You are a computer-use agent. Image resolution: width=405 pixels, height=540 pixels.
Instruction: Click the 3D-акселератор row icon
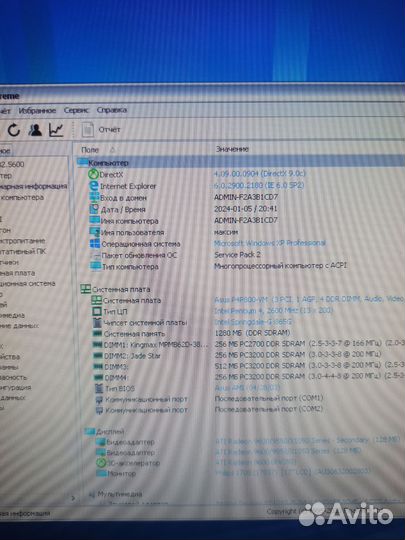tap(101, 463)
